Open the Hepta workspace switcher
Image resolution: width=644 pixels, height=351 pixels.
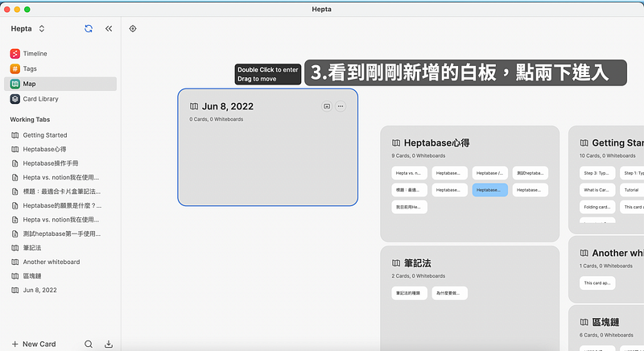(x=27, y=28)
